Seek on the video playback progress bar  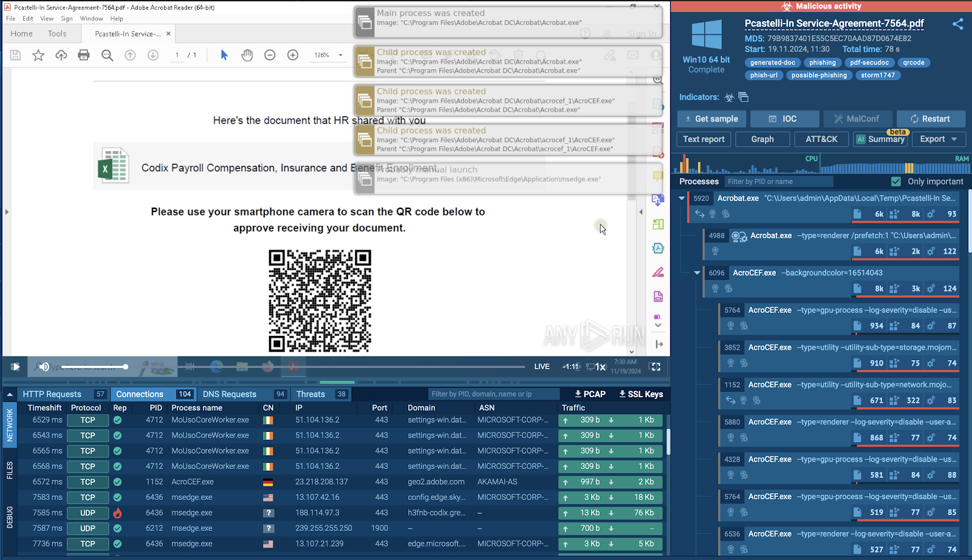pos(355,367)
